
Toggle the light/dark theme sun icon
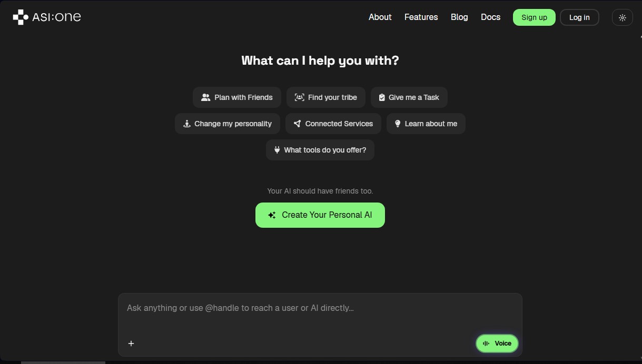(622, 17)
